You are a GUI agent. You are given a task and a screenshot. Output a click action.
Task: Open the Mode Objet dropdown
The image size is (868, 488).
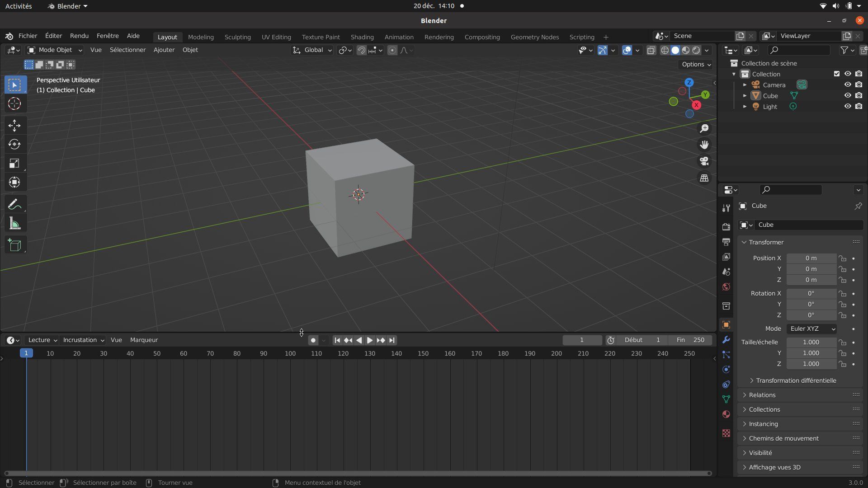point(55,50)
